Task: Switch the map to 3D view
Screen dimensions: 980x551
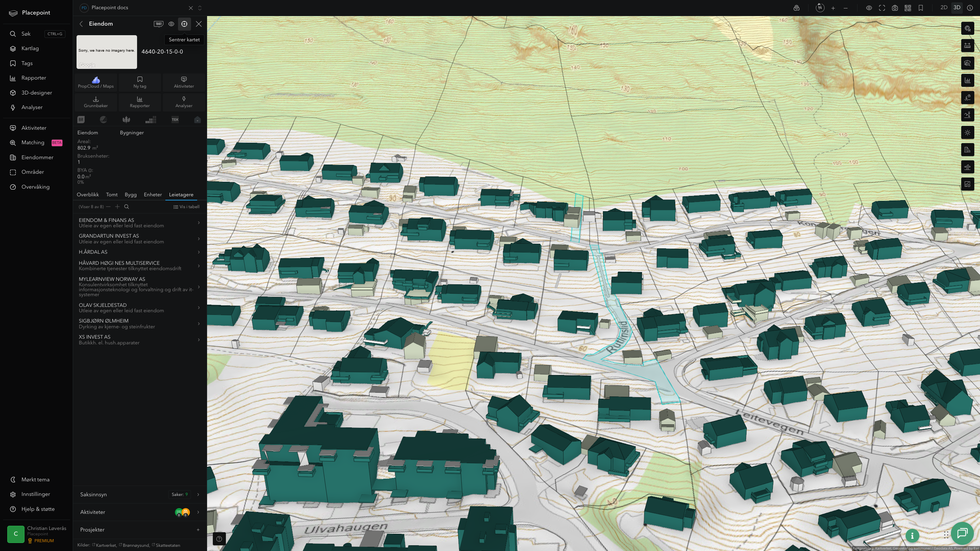Action: [957, 8]
